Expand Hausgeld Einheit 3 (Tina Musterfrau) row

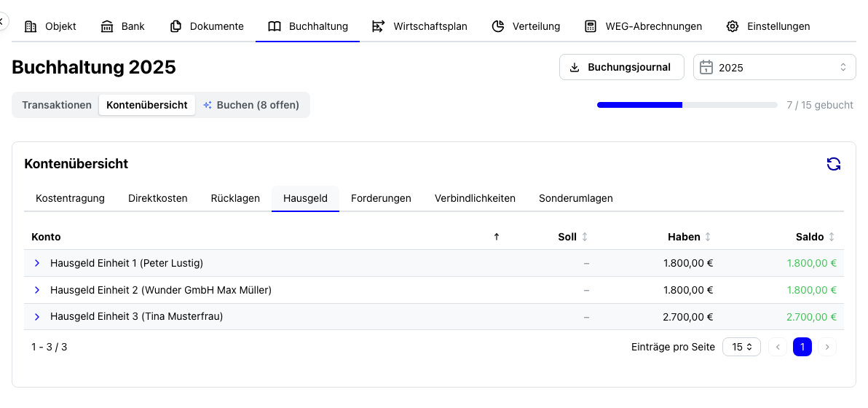click(x=37, y=317)
